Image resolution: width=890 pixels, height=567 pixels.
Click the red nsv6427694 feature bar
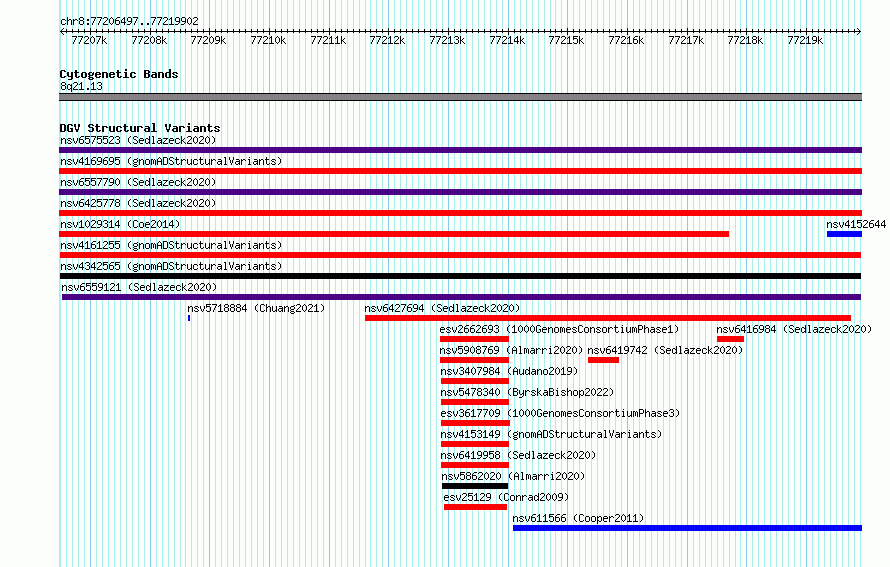pyautogui.click(x=608, y=318)
